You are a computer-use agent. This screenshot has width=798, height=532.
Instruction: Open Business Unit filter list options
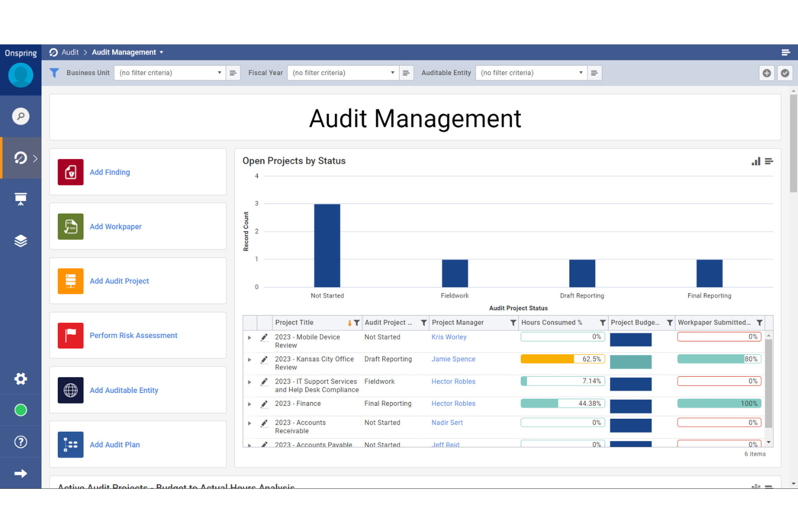tap(233, 73)
